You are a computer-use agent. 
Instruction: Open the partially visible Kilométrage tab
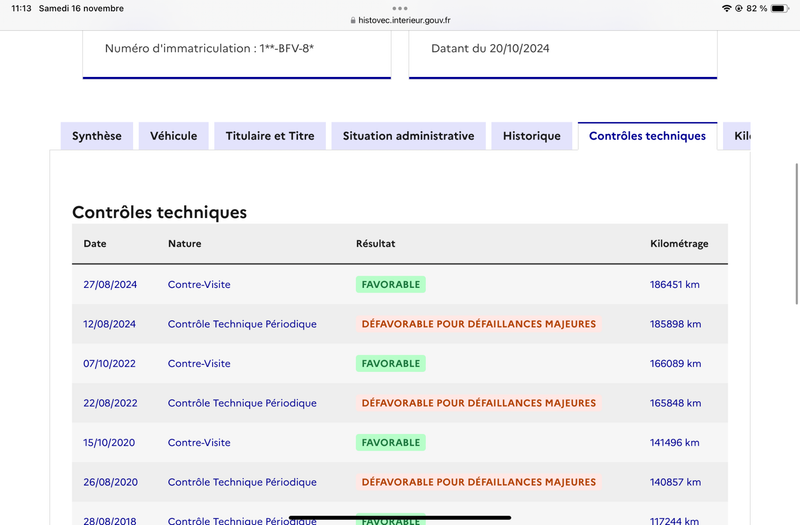[x=737, y=136]
